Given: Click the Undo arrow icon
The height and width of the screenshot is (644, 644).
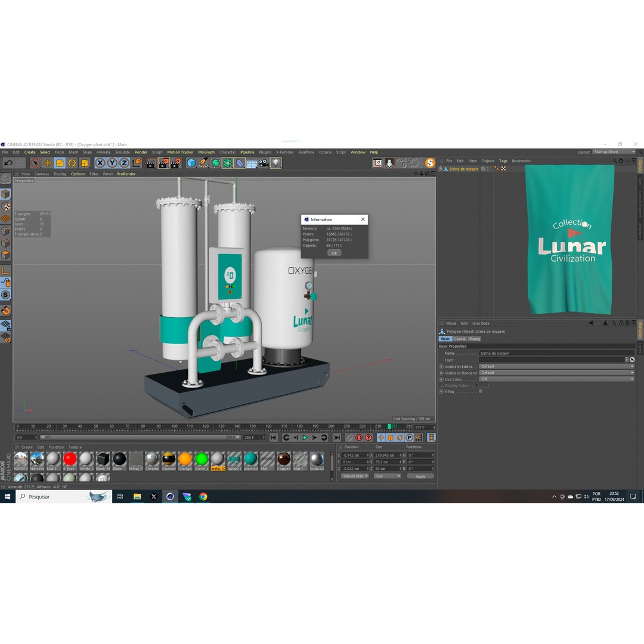Looking at the screenshot, I should tap(8, 163).
